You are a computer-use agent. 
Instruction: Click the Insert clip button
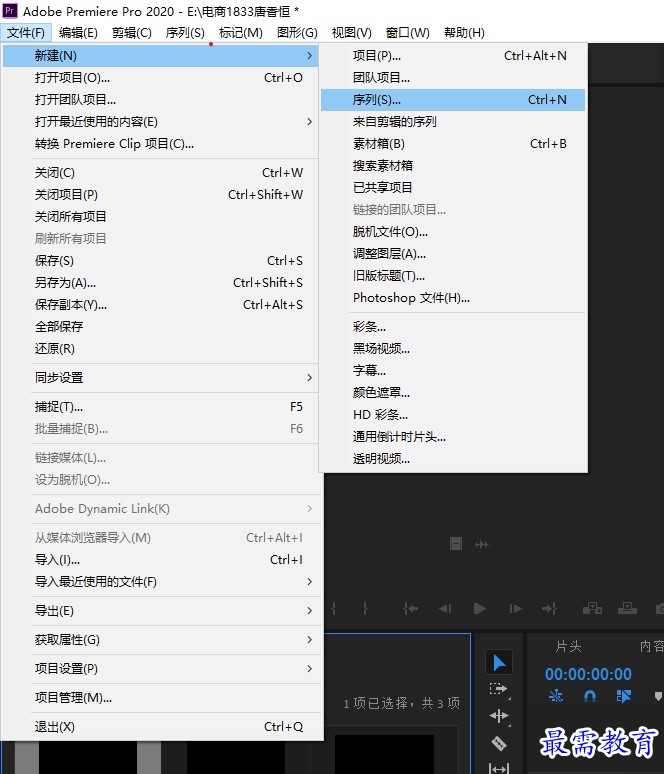(592, 609)
